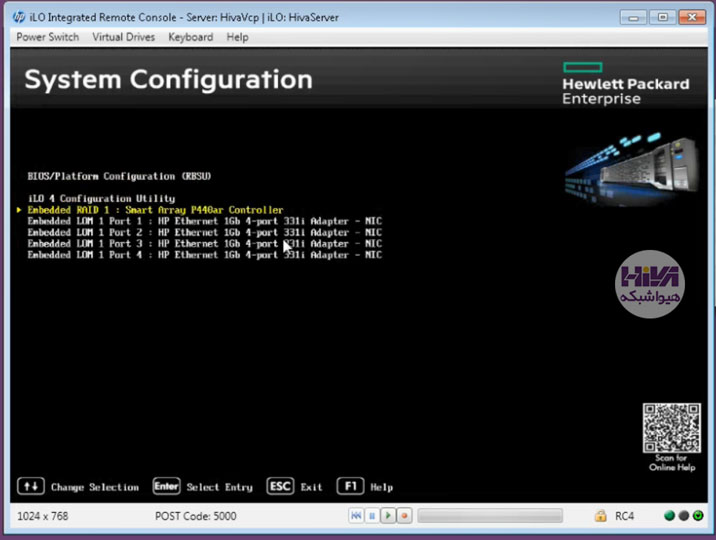The width and height of the screenshot is (716, 540).
Task: Open the Keyboard menu
Action: pos(190,37)
